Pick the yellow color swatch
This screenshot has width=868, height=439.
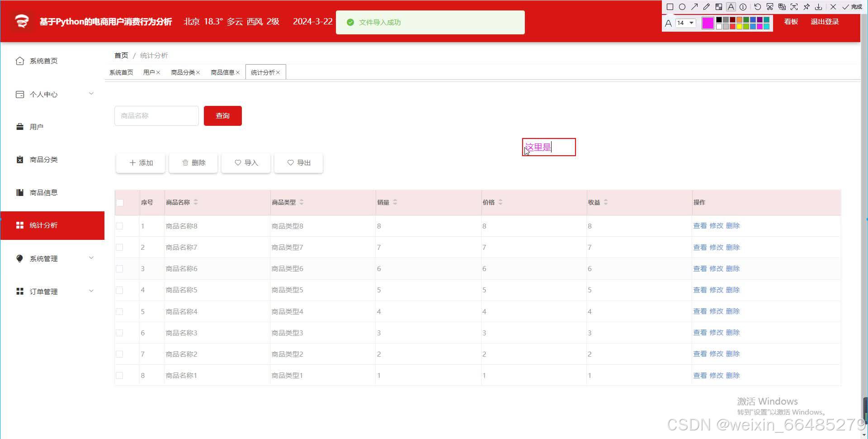(739, 26)
